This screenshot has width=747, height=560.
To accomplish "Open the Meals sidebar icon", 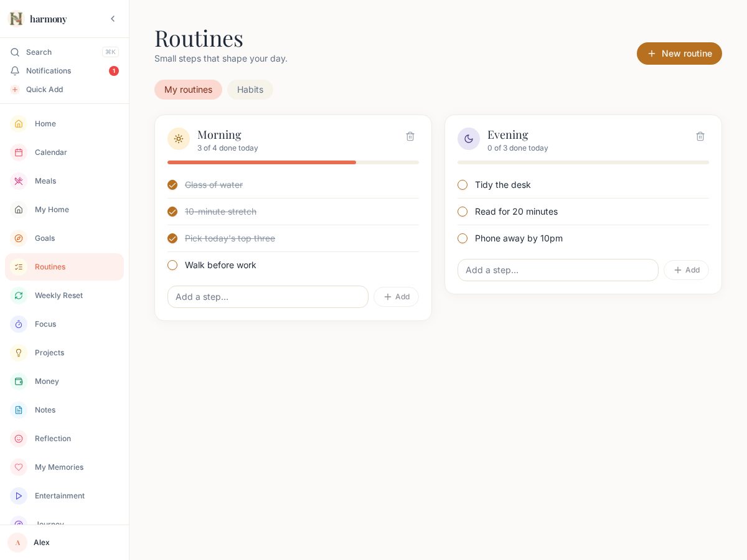I will tap(19, 181).
